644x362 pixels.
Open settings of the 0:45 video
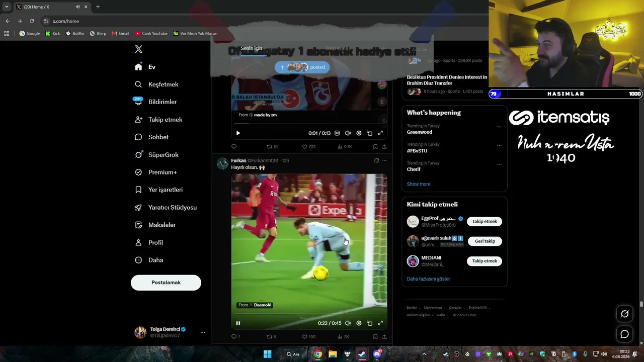pos(359,323)
